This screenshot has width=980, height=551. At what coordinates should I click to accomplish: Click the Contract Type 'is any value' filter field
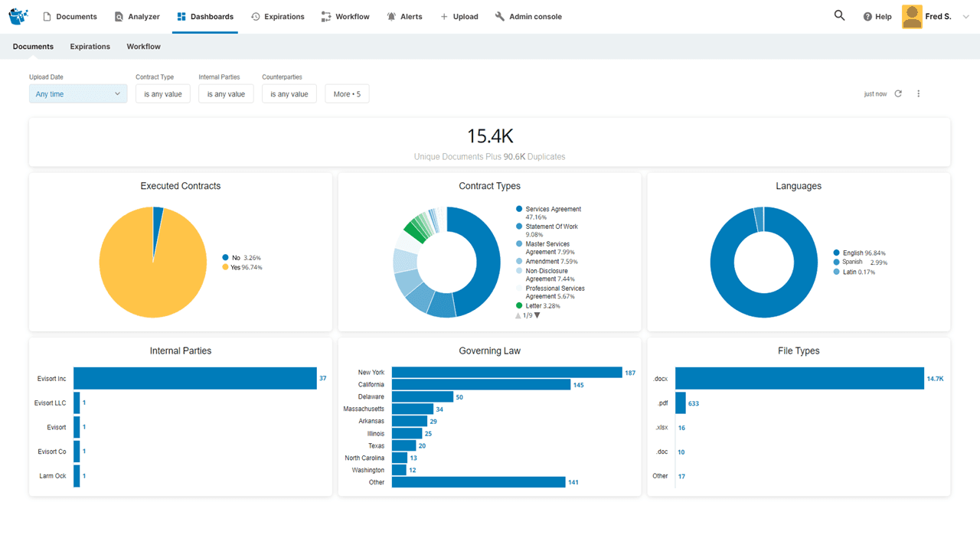(x=162, y=93)
